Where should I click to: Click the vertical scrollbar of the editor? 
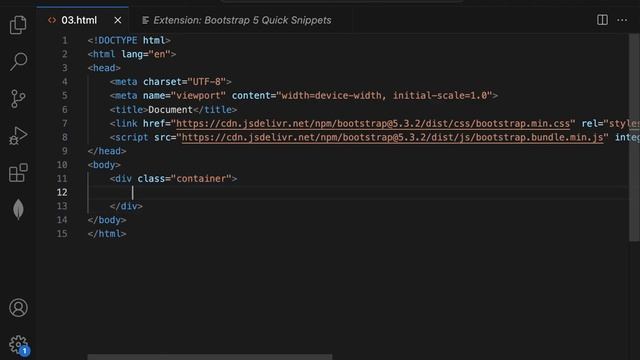634,137
